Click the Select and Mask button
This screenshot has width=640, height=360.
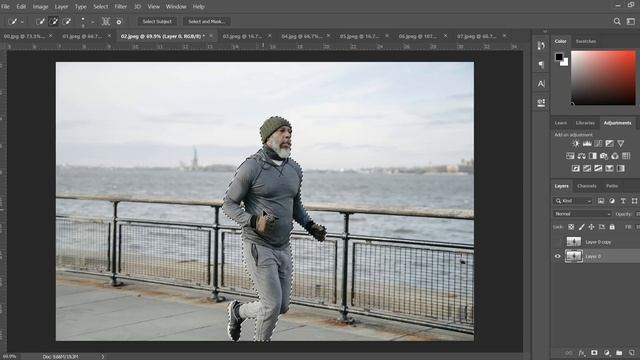pyautogui.click(x=207, y=22)
